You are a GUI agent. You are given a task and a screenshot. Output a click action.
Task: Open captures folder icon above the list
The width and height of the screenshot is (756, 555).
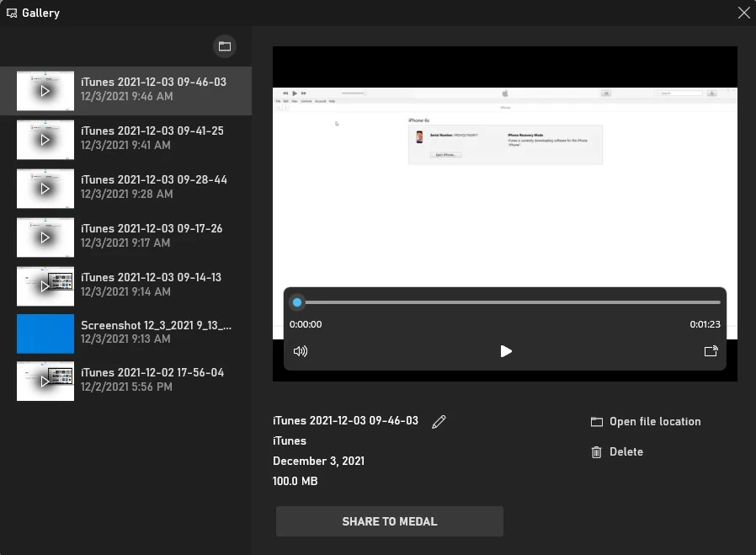[x=225, y=46]
